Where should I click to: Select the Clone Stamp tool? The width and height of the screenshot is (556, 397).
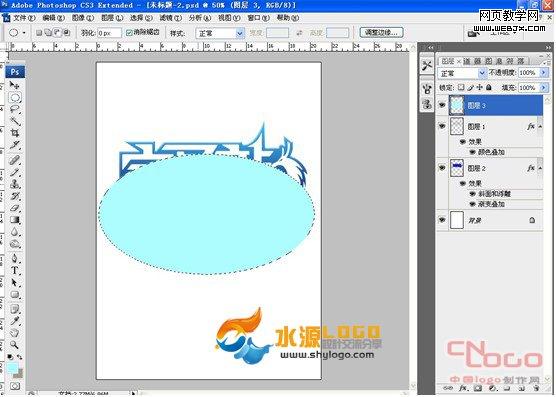coord(15,184)
